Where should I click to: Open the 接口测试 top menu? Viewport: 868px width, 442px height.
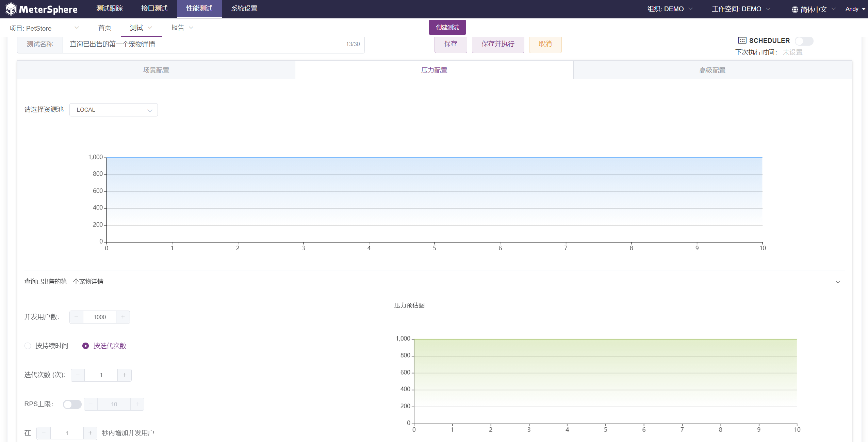point(154,9)
